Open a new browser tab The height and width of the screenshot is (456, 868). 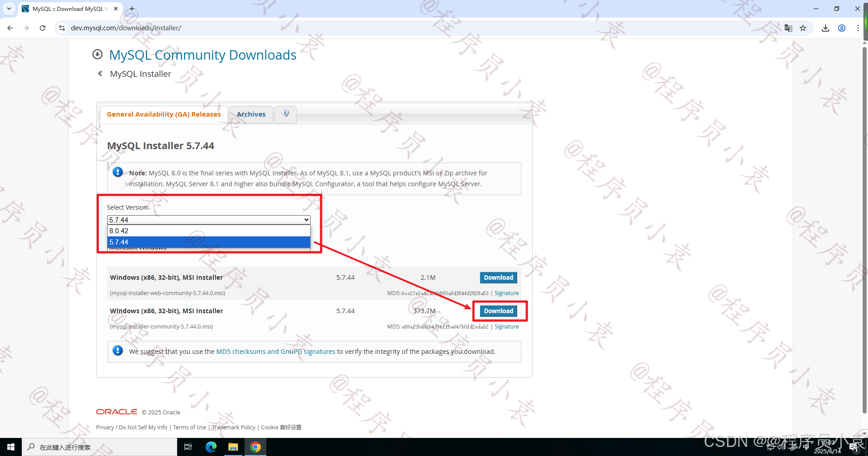pyautogui.click(x=132, y=9)
